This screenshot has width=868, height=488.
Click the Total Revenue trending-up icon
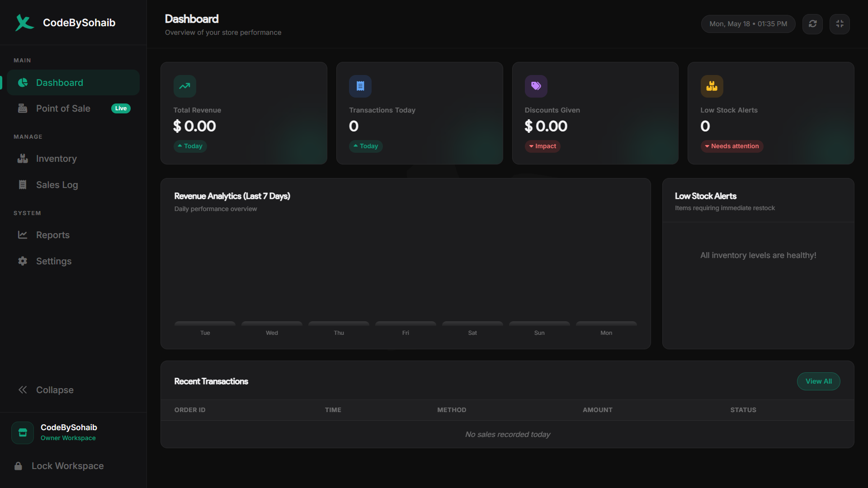(x=184, y=86)
